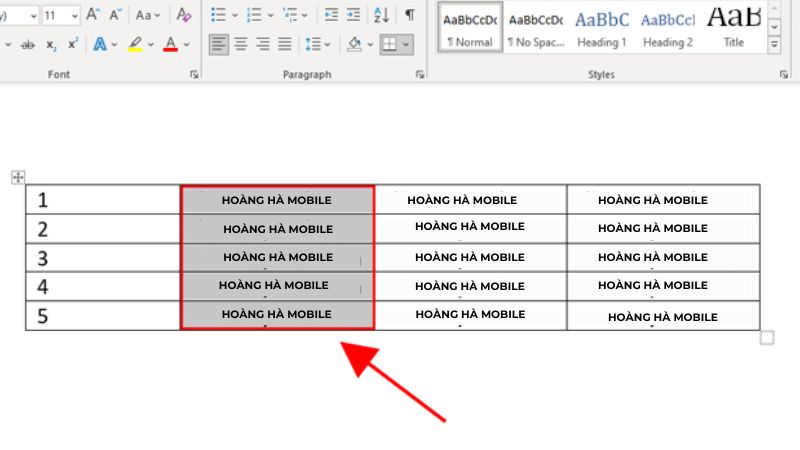Select the Title style

(733, 27)
